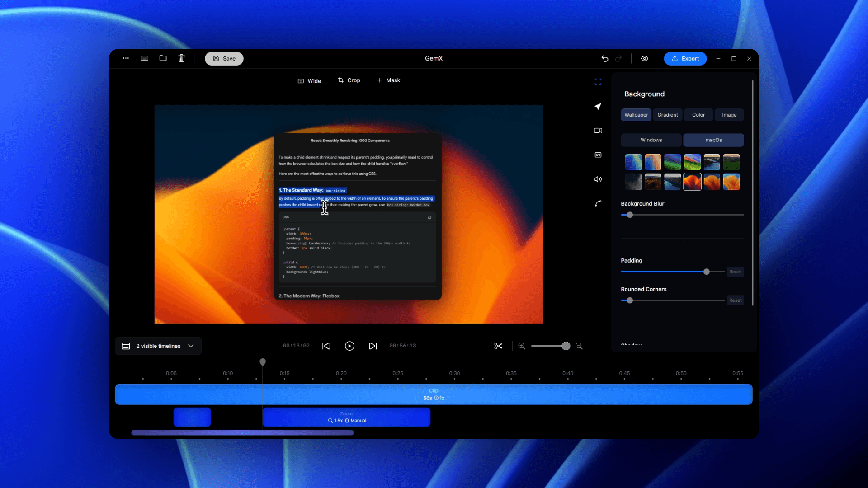Choose the second orange-blue wallpaper in top row

coord(653,162)
